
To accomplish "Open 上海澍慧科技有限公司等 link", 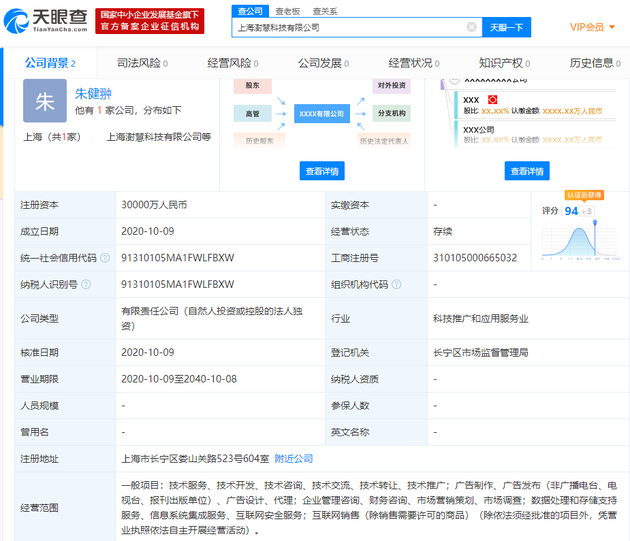I will coord(159,137).
